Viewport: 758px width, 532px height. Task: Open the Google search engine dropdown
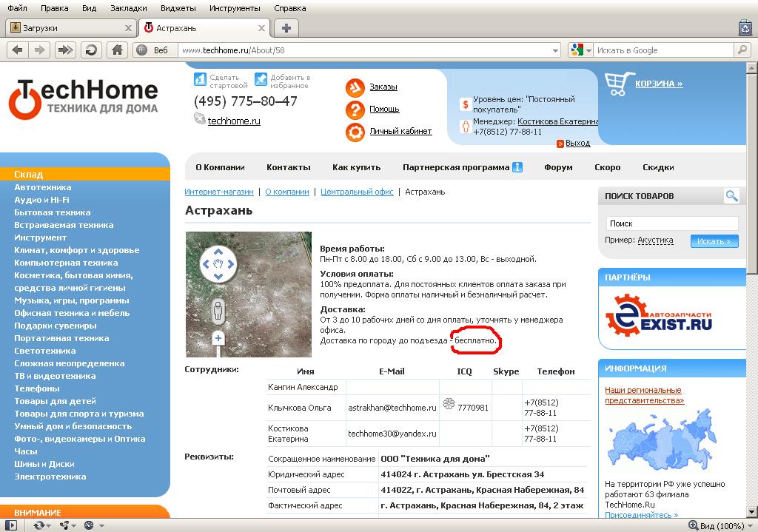pyautogui.click(x=580, y=50)
